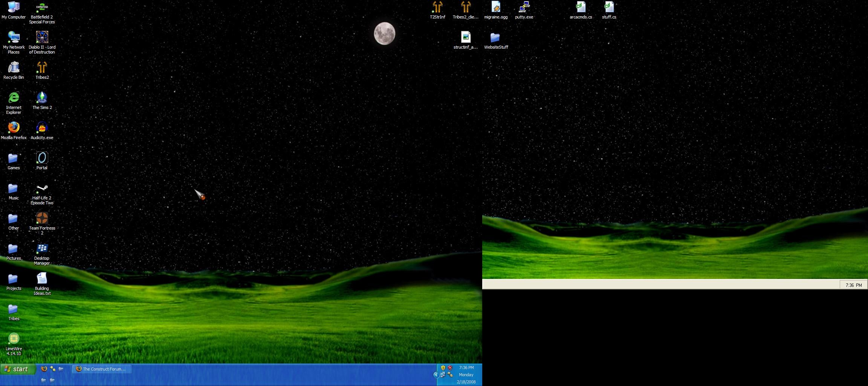Select the structinf_a... image file
This screenshot has height=386, width=868.
tap(466, 40)
